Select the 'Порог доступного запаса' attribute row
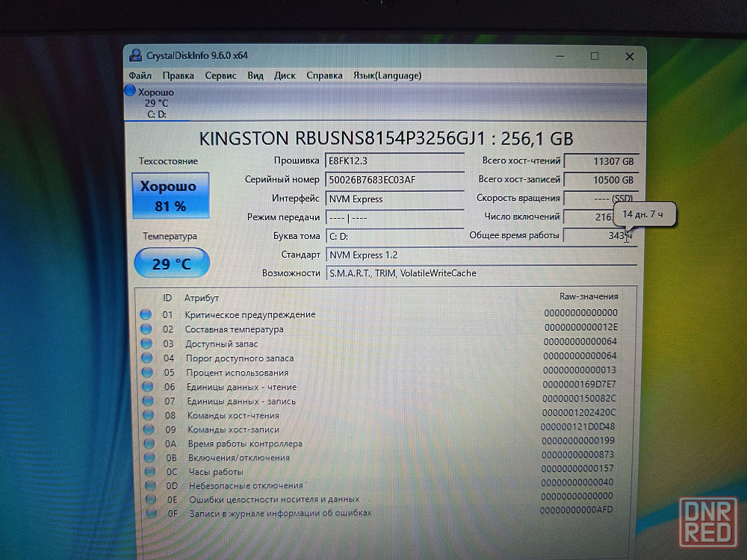 tap(380, 357)
